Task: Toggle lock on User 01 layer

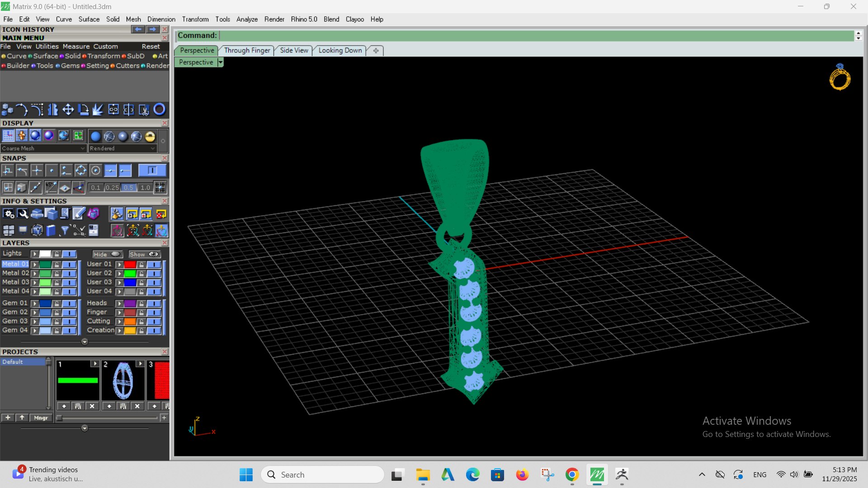Action: coord(142,264)
